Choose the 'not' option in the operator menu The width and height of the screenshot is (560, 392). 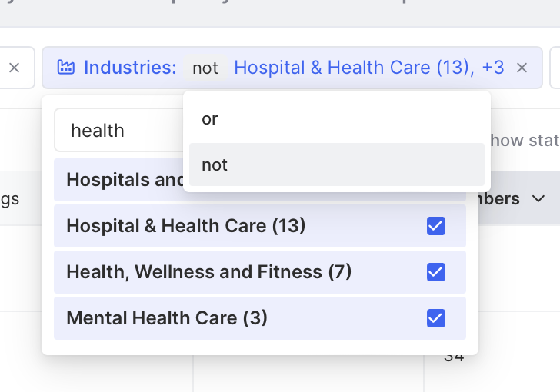(x=337, y=164)
